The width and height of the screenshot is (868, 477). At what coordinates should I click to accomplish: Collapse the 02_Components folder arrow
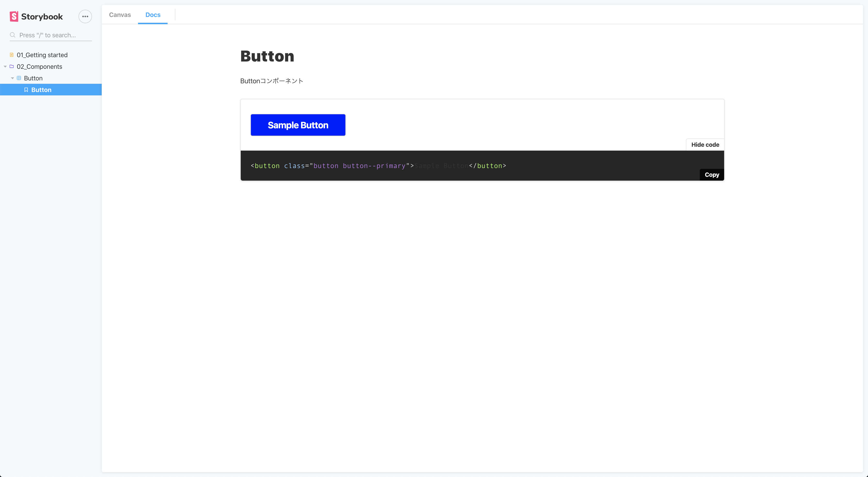[x=5, y=67]
